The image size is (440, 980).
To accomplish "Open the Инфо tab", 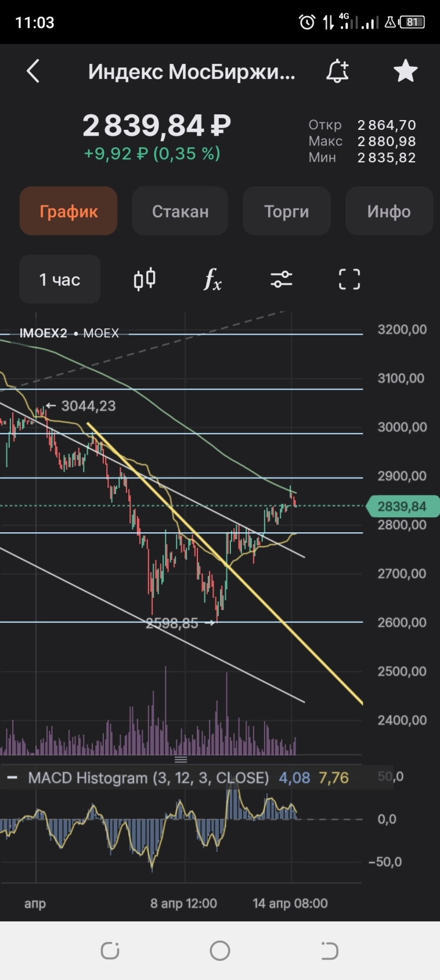I will 389,211.
